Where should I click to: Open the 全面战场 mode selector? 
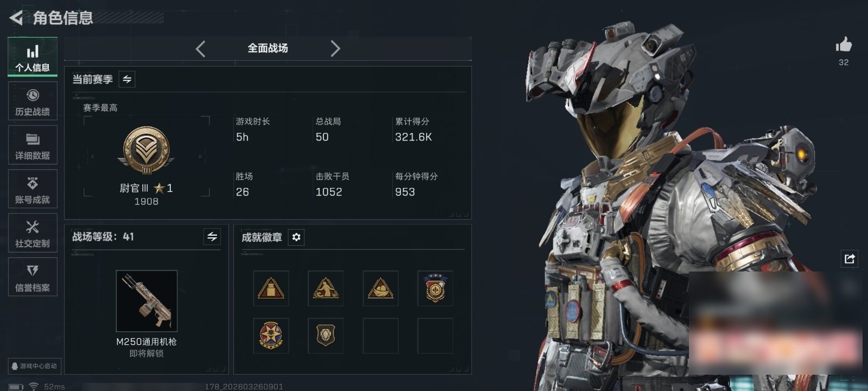(x=268, y=48)
